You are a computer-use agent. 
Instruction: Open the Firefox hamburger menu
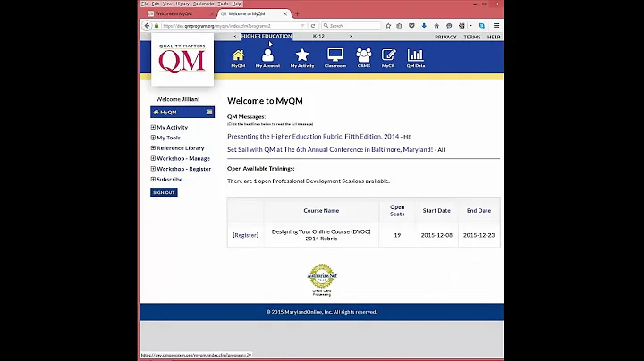tap(496, 25)
